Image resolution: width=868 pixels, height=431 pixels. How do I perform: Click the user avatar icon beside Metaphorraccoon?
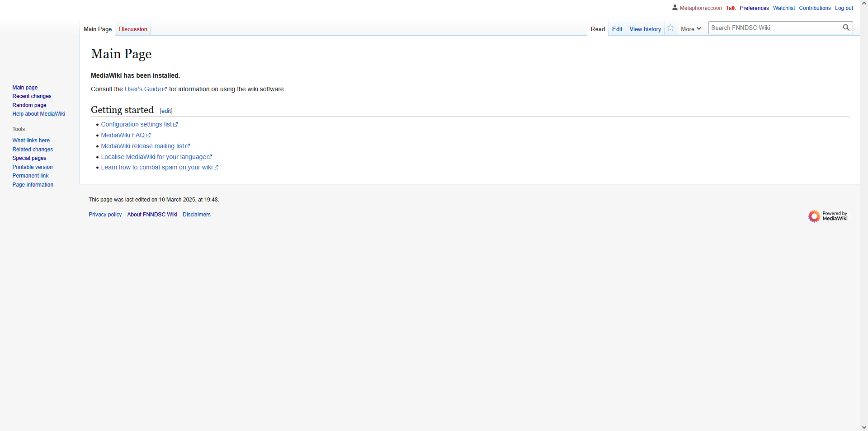pyautogui.click(x=675, y=8)
